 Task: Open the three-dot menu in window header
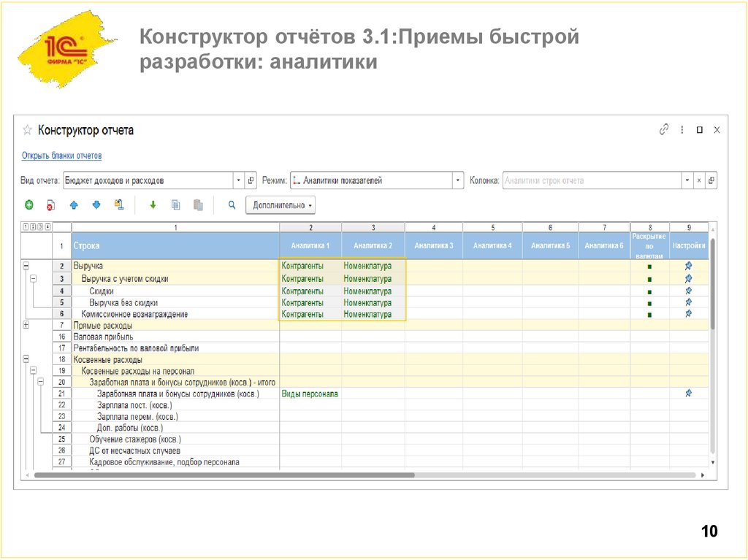pos(682,129)
